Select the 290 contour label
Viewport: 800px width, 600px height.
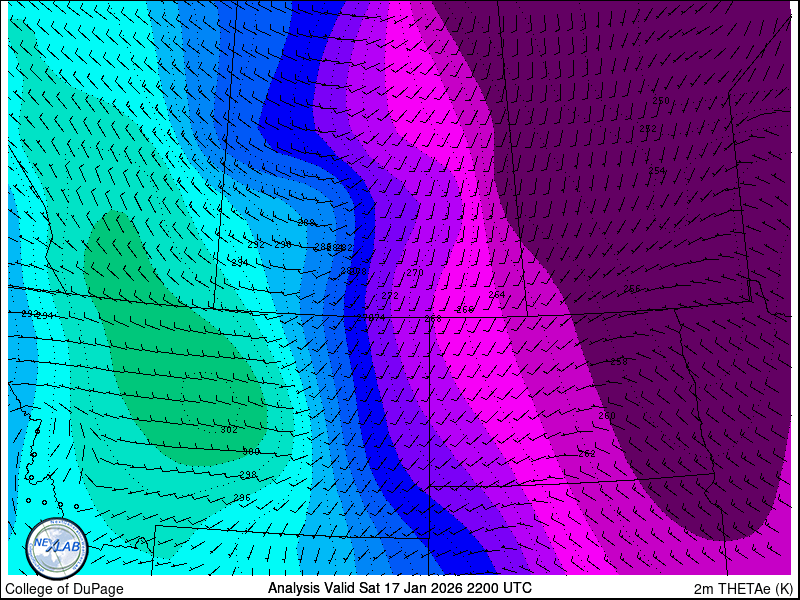coord(283,244)
